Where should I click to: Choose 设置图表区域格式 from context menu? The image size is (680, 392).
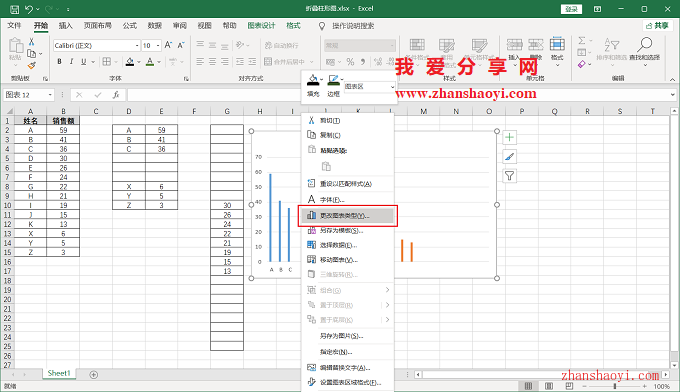348,382
